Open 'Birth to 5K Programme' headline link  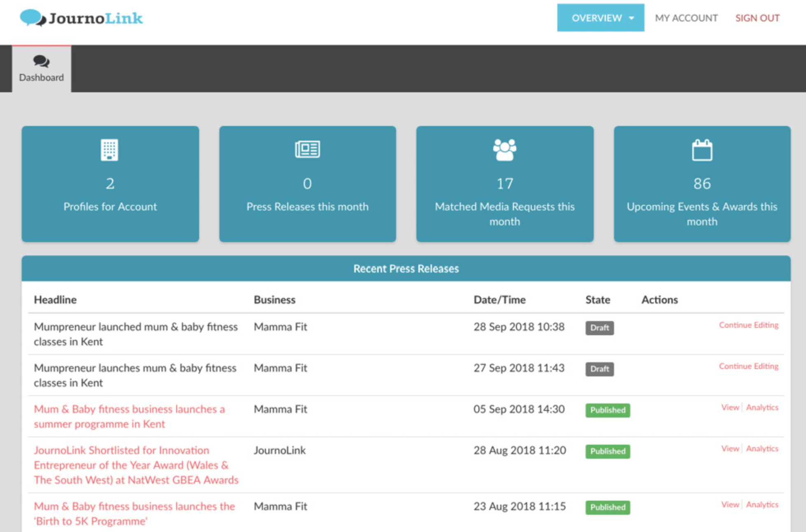point(134,513)
